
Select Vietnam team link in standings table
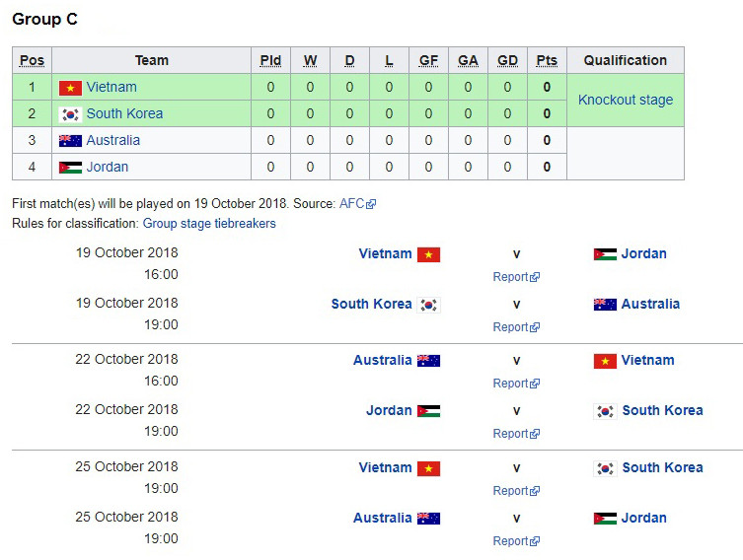click(x=111, y=87)
